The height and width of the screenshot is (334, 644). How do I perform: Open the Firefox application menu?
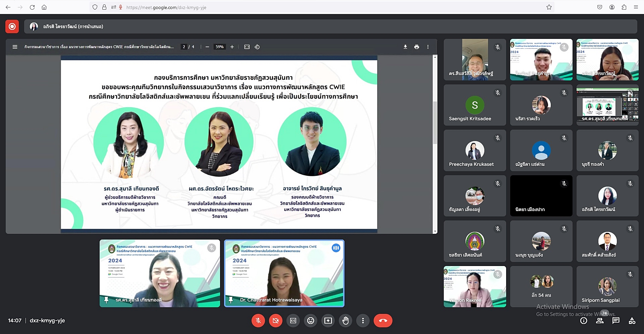click(636, 7)
